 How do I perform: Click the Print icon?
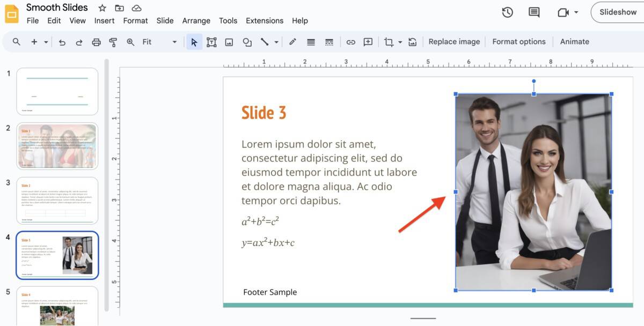96,41
